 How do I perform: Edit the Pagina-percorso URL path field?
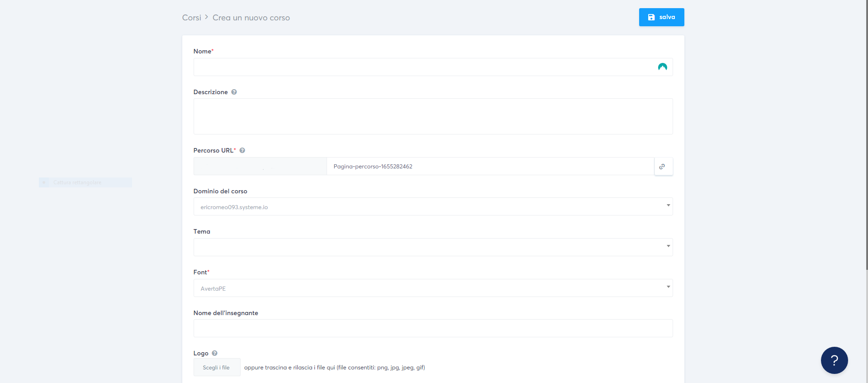tap(490, 167)
